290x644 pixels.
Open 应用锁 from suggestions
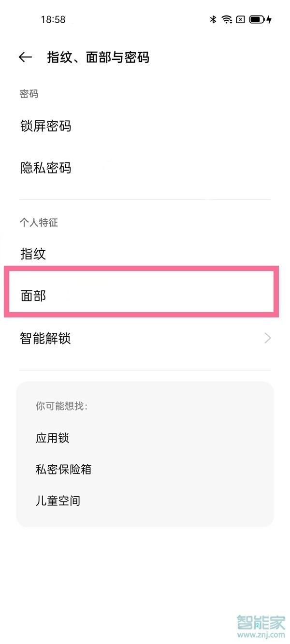[53, 438]
